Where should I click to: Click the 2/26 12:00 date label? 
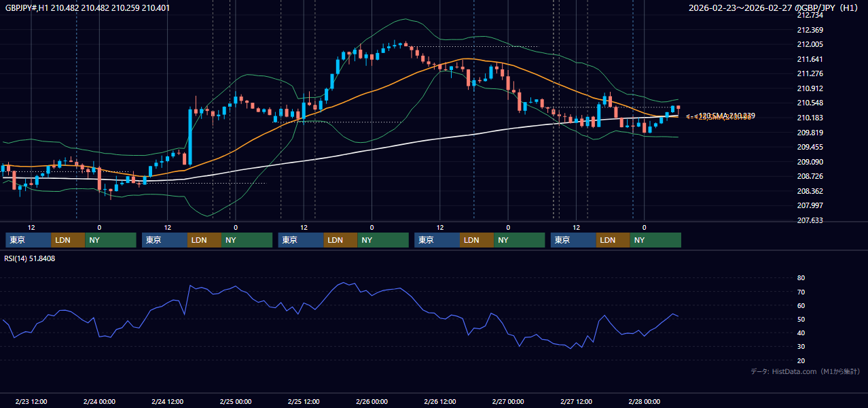click(x=440, y=402)
